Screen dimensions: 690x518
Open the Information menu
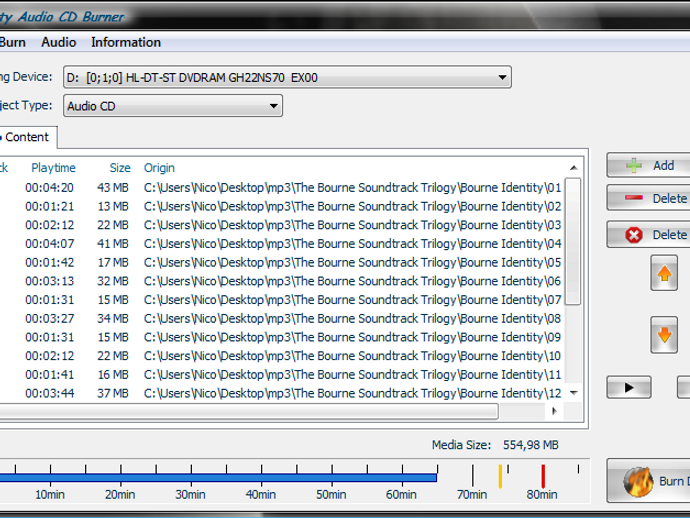click(126, 42)
